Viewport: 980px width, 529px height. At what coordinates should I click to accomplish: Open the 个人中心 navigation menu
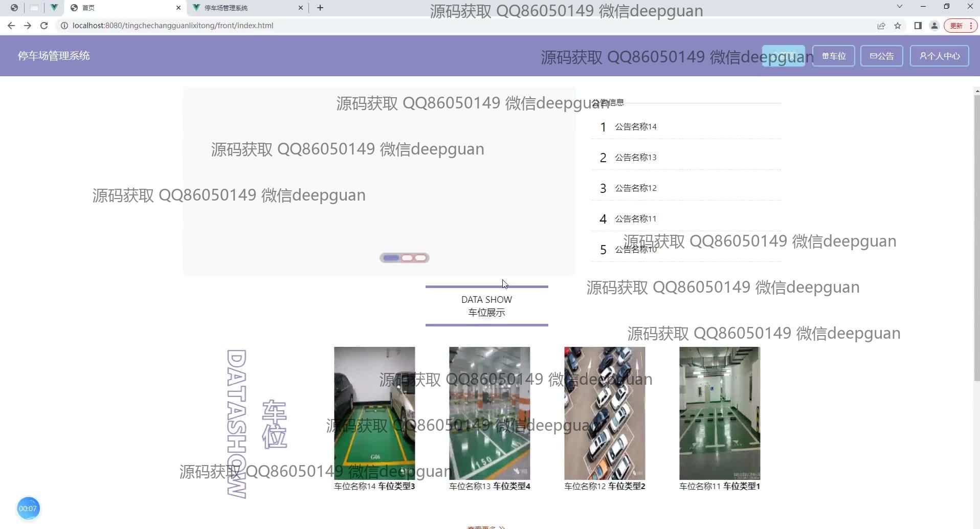(x=939, y=56)
